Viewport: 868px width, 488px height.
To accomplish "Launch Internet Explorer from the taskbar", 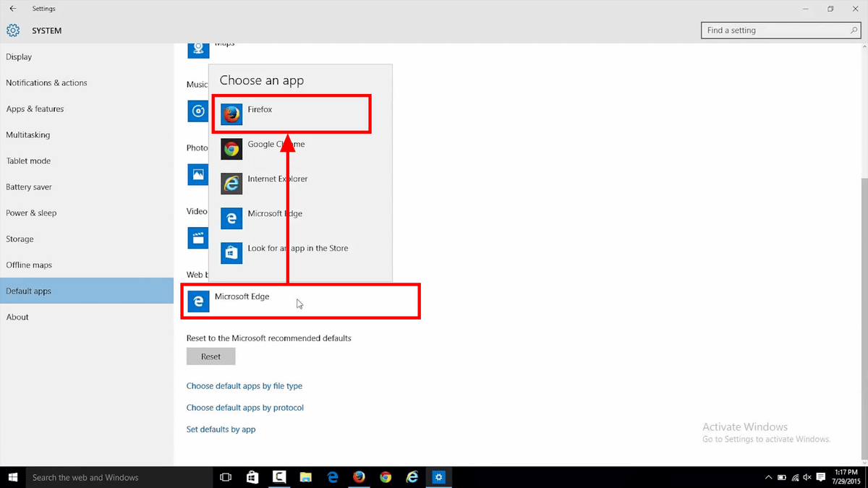I will pos(412,477).
